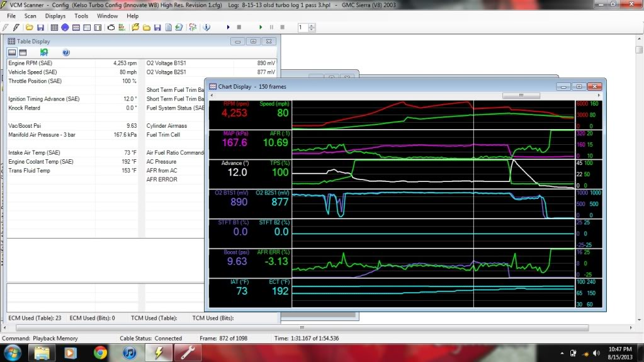Open the Help menu
This screenshot has height=362, width=644.
[x=132, y=16]
